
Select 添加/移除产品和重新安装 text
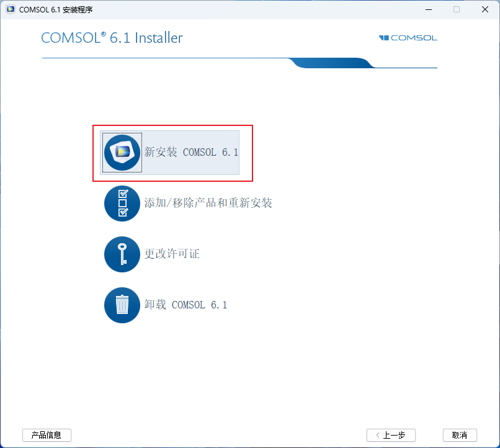[208, 203]
